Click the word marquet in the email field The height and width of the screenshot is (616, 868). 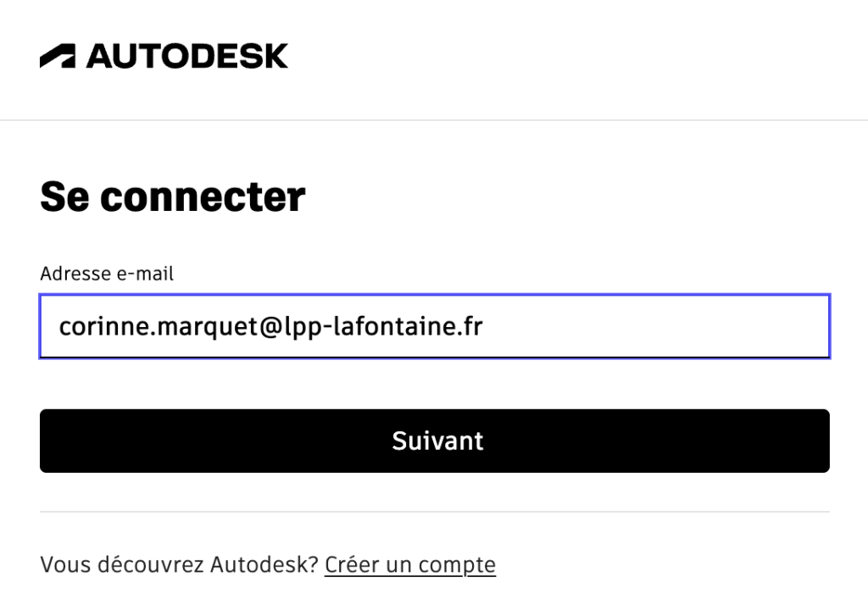pos(209,328)
